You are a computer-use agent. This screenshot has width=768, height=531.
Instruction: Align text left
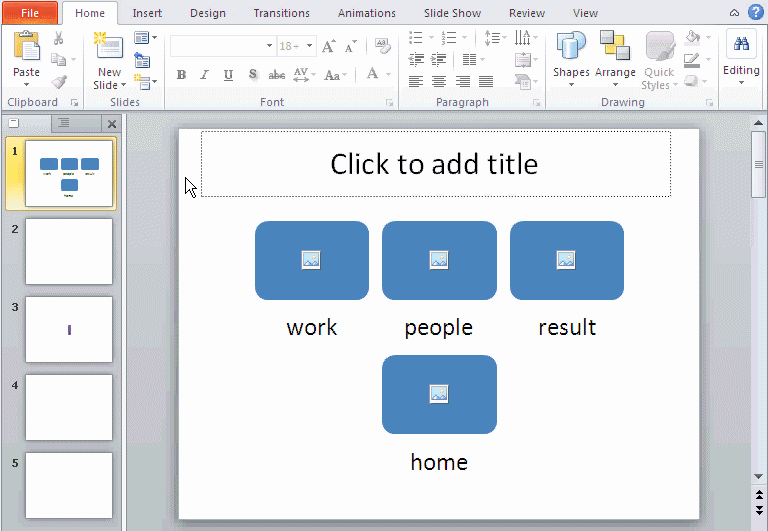point(416,81)
